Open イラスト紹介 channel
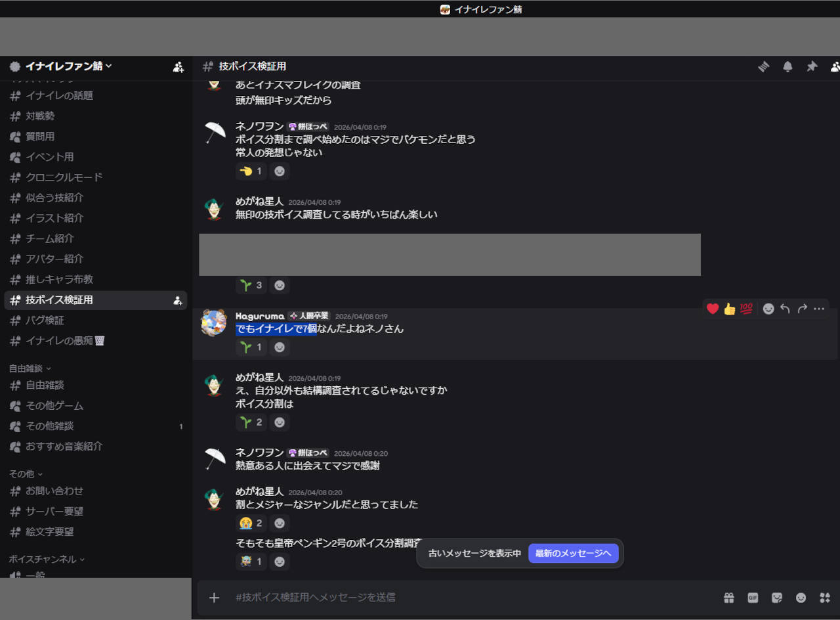The width and height of the screenshot is (840, 620). [96, 218]
